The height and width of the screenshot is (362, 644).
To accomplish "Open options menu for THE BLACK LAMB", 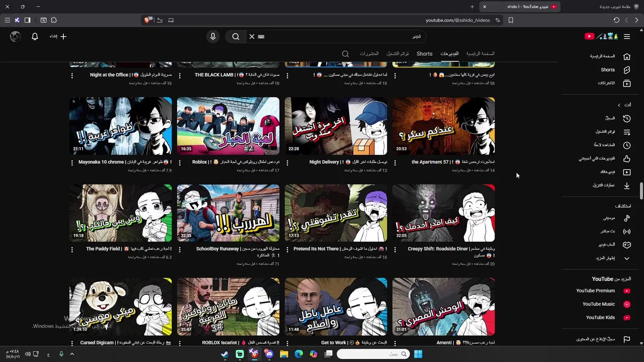I will click(x=180, y=75).
